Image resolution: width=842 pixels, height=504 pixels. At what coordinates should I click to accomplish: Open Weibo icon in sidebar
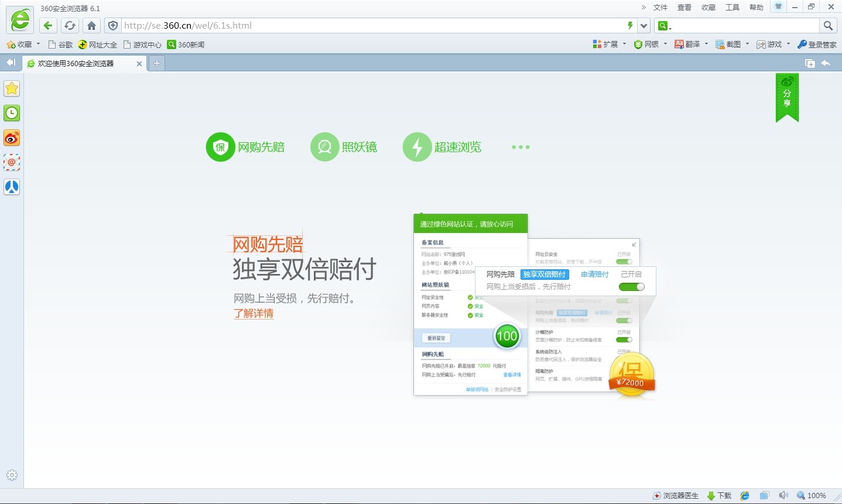point(12,138)
